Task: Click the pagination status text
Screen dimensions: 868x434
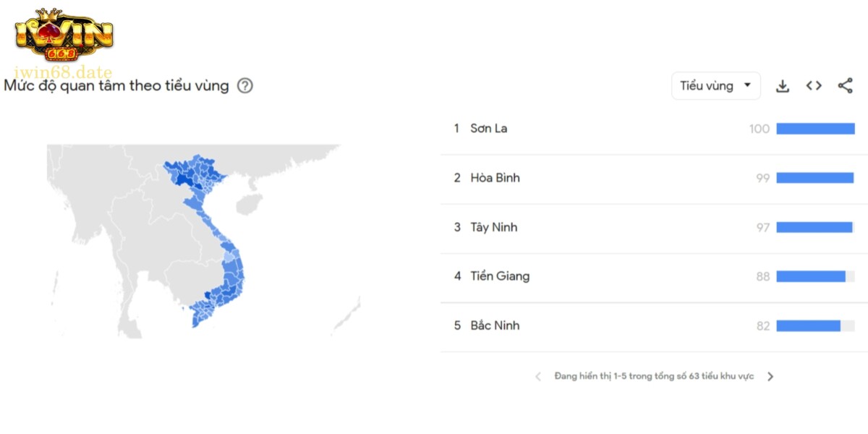Action: [654, 377]
